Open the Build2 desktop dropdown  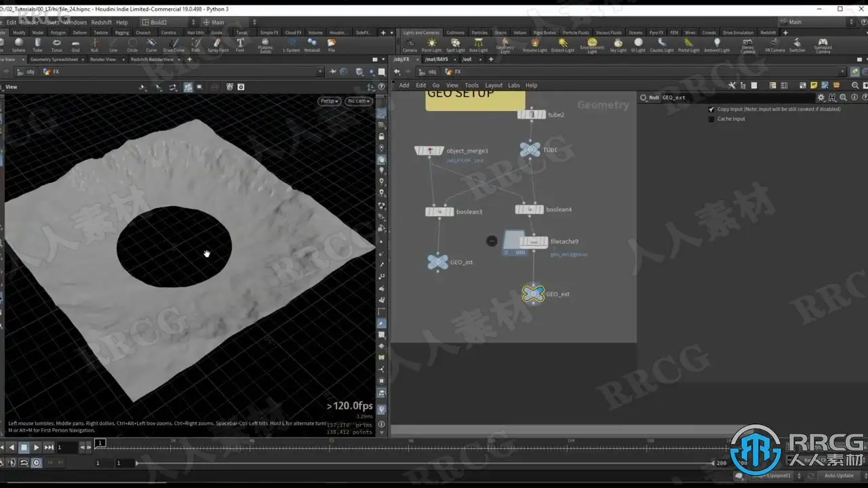point(169,22)
